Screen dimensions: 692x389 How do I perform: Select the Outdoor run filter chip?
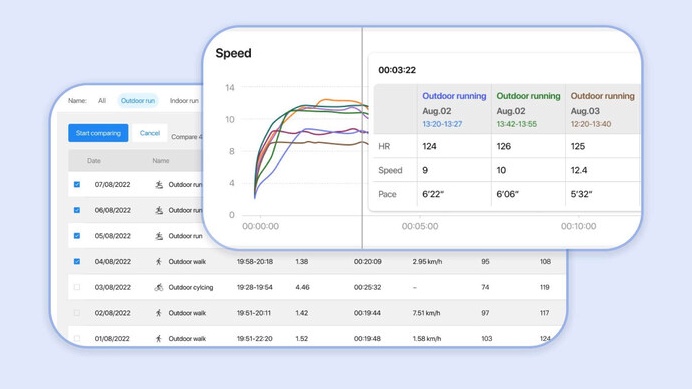(138, 101)
